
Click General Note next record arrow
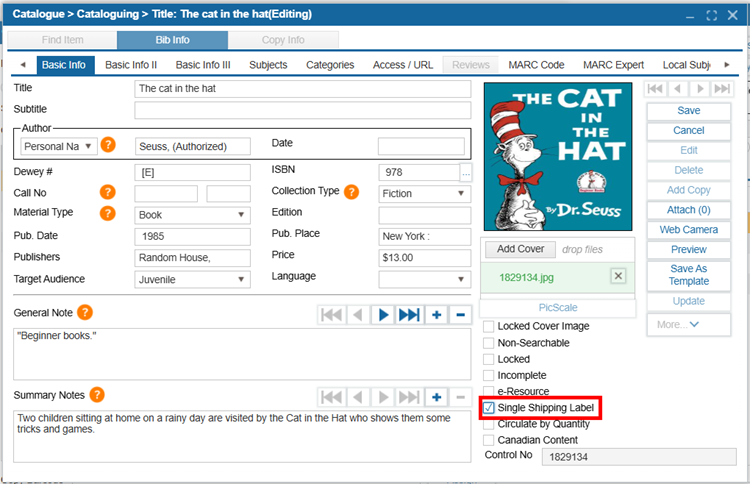pyautogui.click(x=382, y=315)
